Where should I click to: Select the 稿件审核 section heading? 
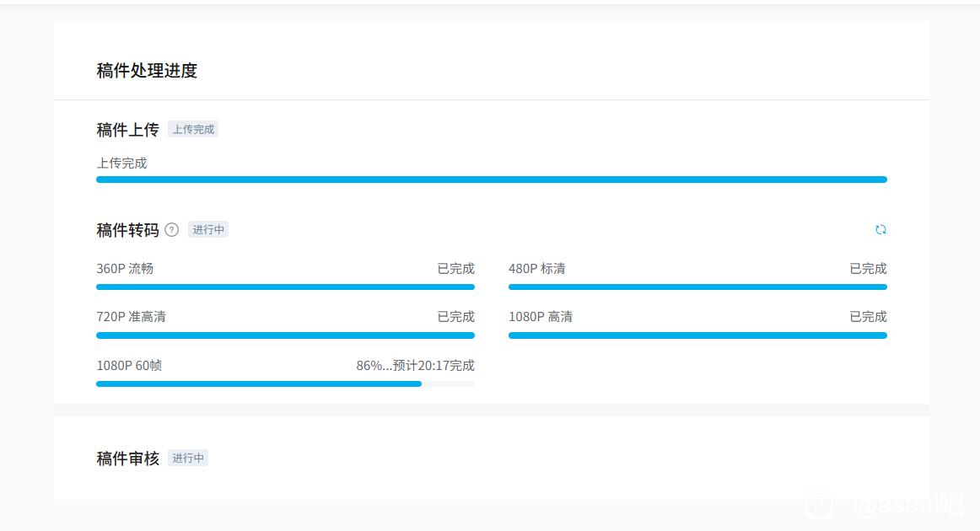[127, 459]
